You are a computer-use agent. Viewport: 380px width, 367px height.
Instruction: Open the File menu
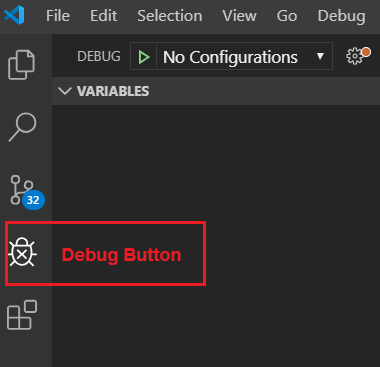pos(58,16)
